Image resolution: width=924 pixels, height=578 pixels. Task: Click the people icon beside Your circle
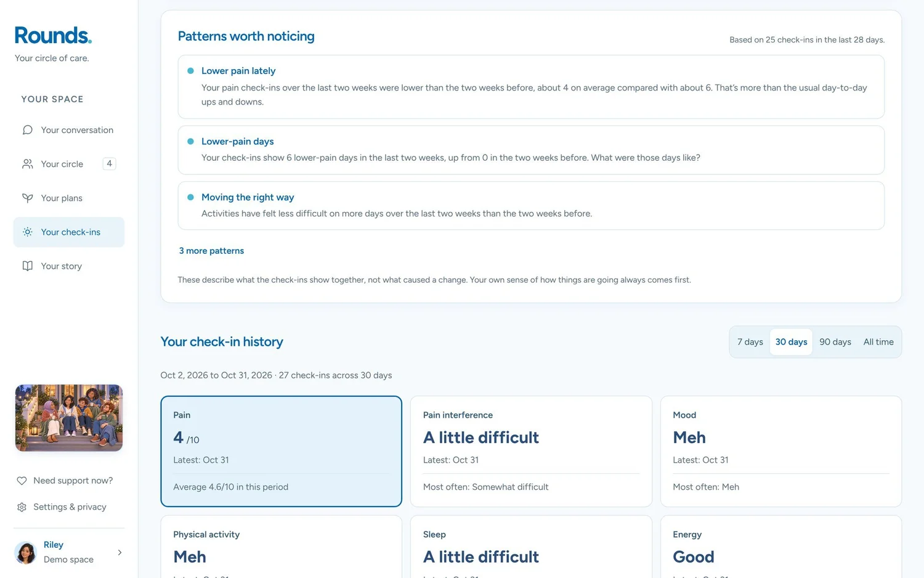[x=28, y=164]
